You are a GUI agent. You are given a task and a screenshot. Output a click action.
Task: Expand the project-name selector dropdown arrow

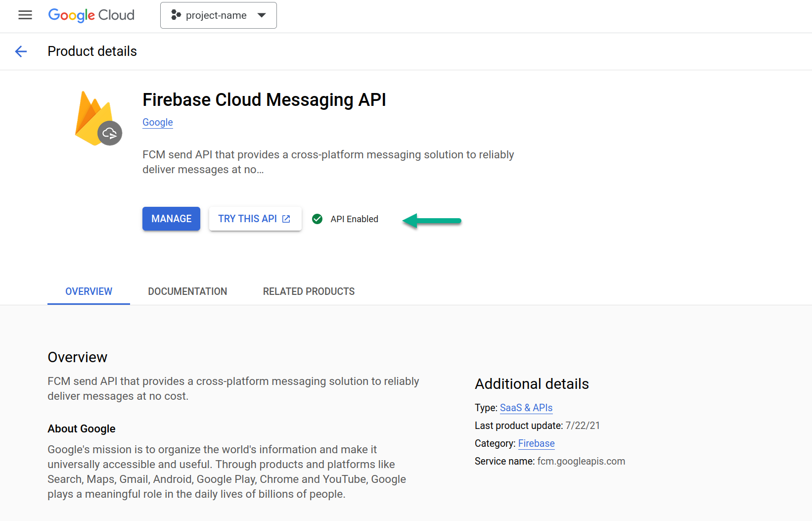click(x=262, y=15)
